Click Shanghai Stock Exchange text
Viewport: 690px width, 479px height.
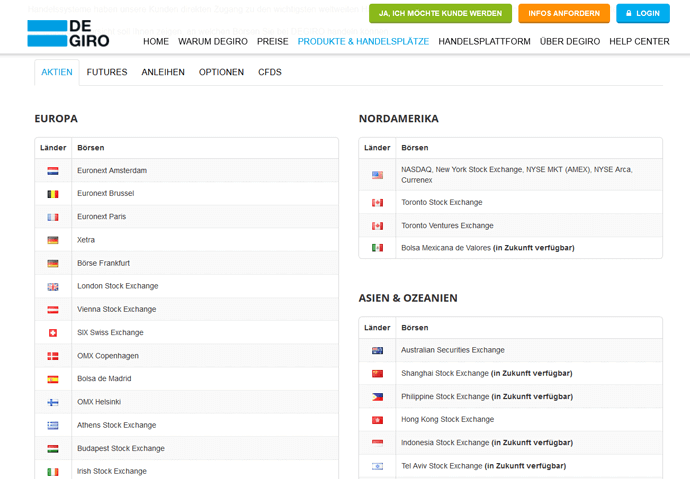click(445, 373)
